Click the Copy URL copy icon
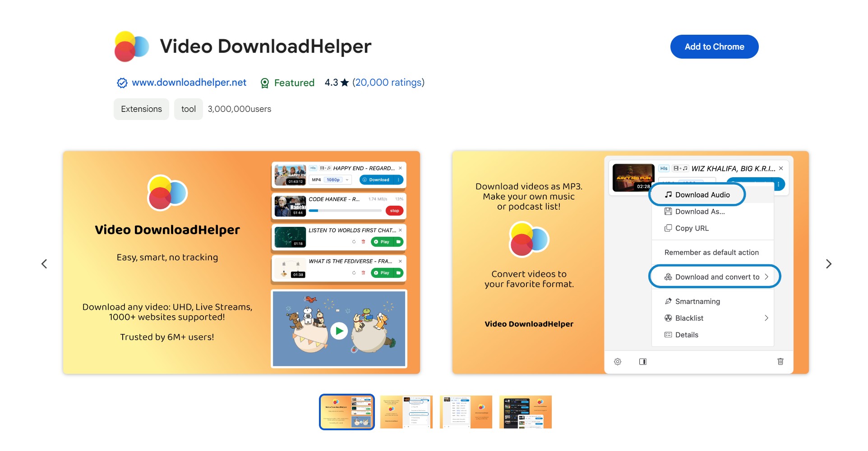The height and width of the screenshot is (451, 868). pos(668,228)
